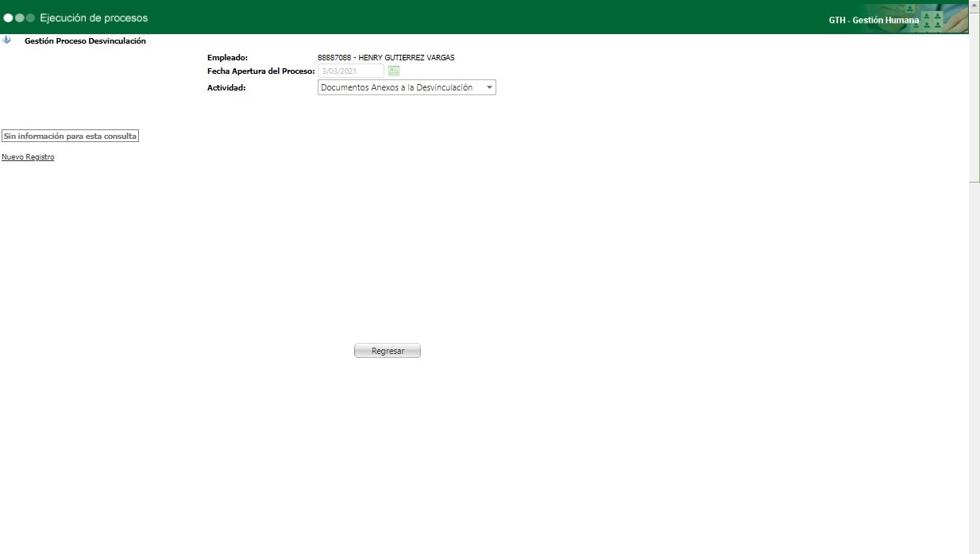Viewport: 980px width, 554px height.
Task: Click the Sin información para esta consulta message
Action: click(70, 137)
